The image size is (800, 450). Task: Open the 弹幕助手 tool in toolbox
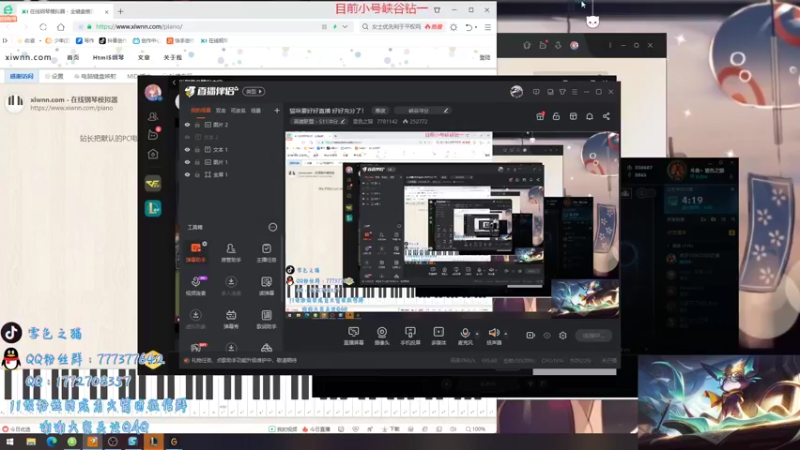point(195,252)
